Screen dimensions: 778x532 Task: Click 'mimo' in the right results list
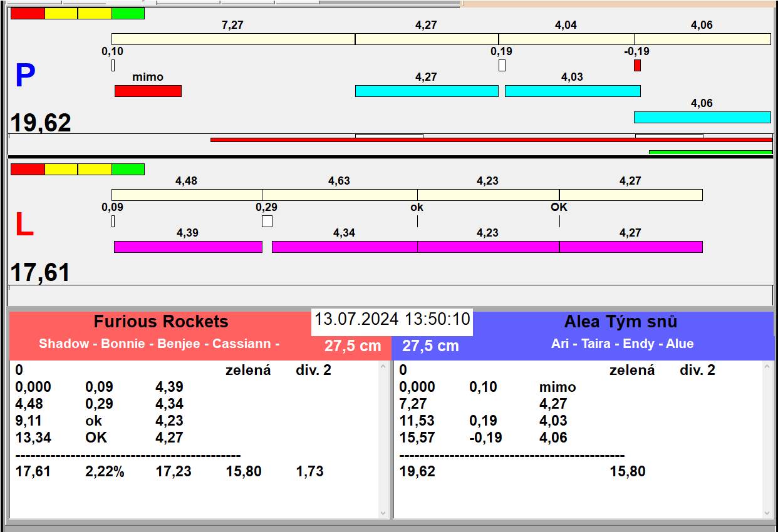click(558, 387)
